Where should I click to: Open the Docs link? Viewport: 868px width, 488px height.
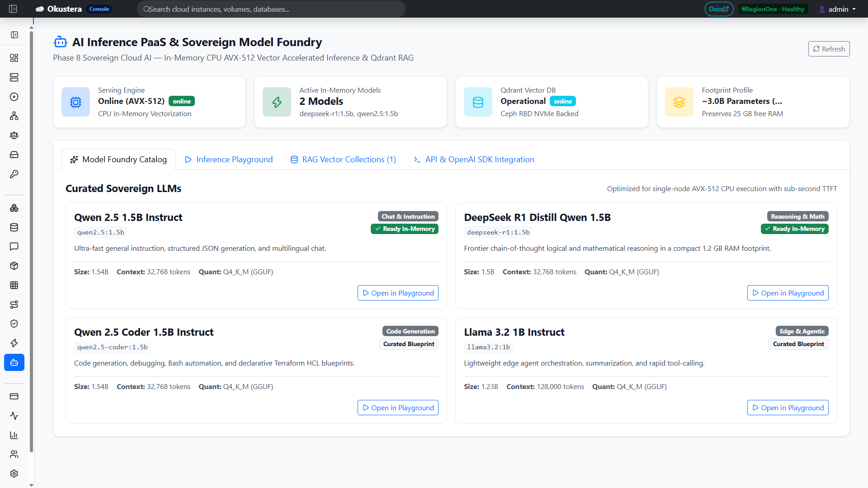pos(719,9)
